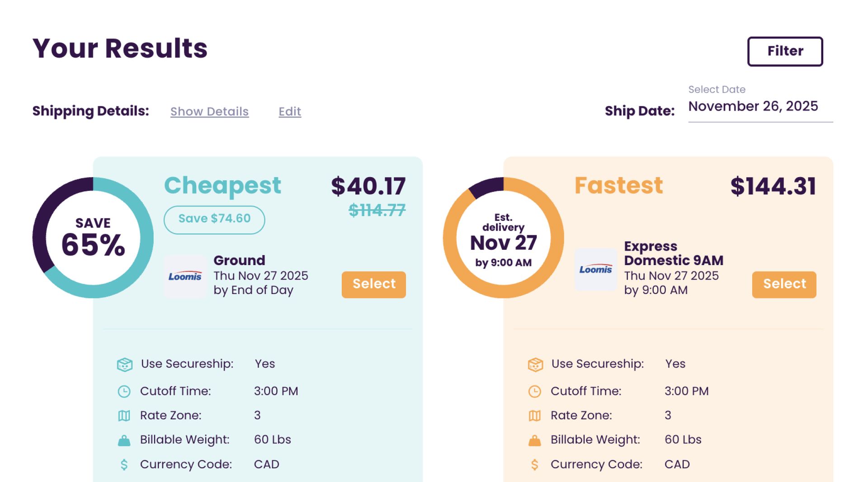Click the Billable Weight icon in Cheapest card
Image resolution: width=868 pixels, height=482 pixels.
pos(124,440)
